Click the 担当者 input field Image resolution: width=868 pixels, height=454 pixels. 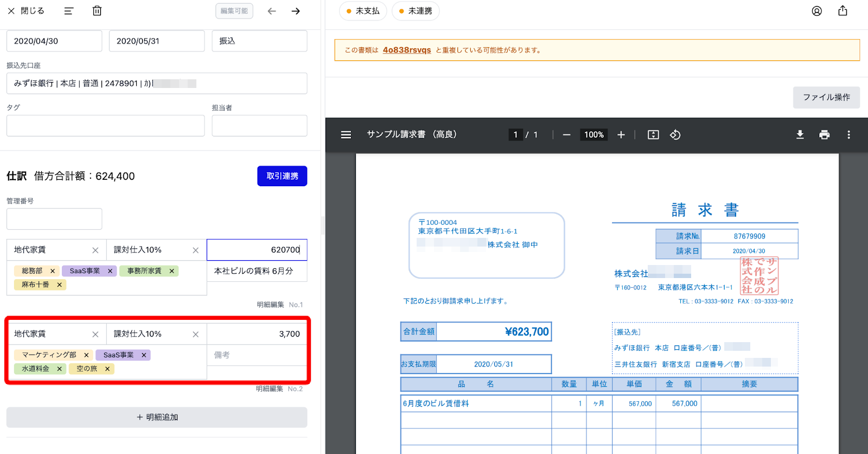coord(259,125)
